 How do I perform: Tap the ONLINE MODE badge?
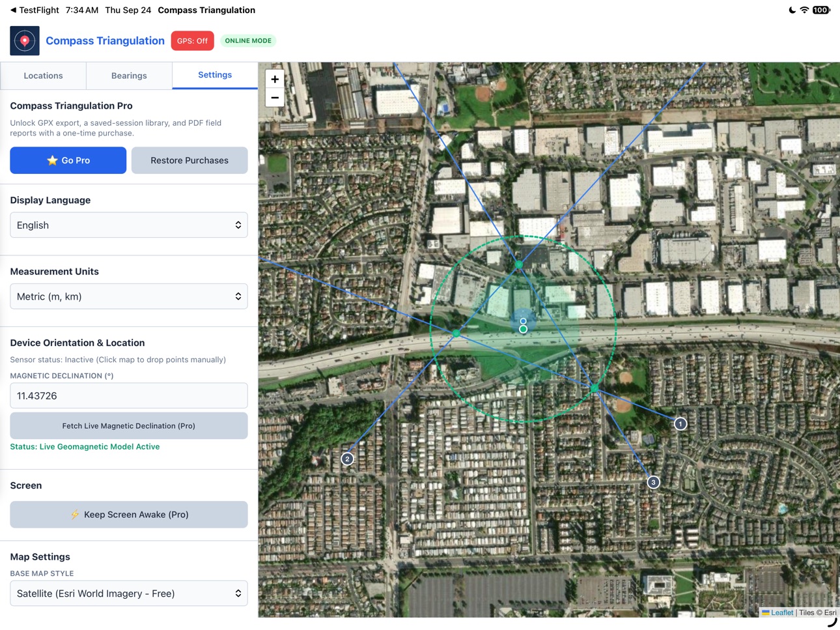point(248,40)
